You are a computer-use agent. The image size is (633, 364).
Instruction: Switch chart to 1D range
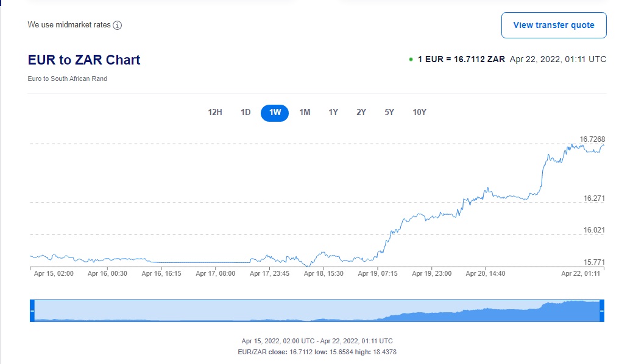pos(246,113)
